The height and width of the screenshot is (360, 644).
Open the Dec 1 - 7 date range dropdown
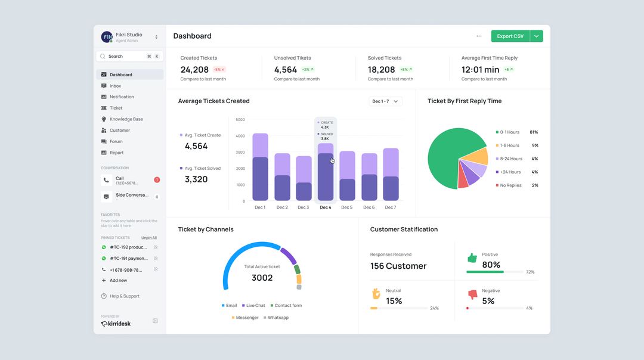point(385,101)
